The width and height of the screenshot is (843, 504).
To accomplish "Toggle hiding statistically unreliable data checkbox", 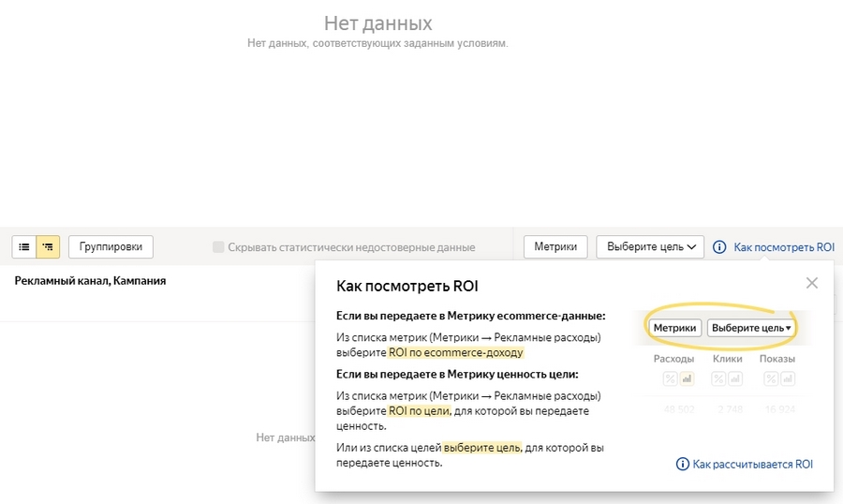I will coord(218,247).
